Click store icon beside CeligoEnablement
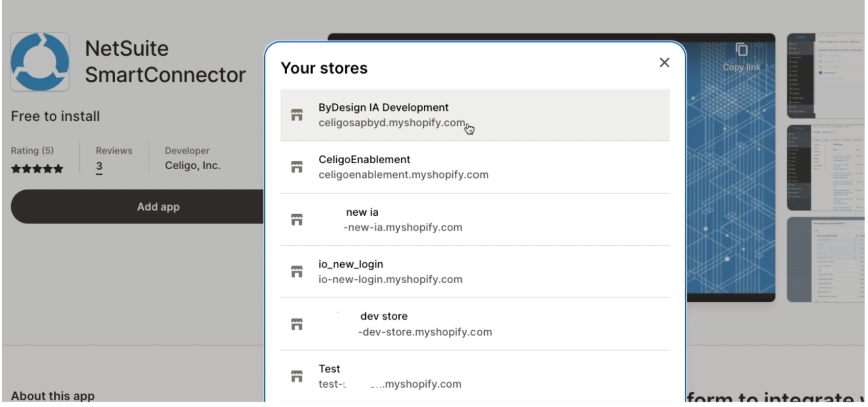 297,167
